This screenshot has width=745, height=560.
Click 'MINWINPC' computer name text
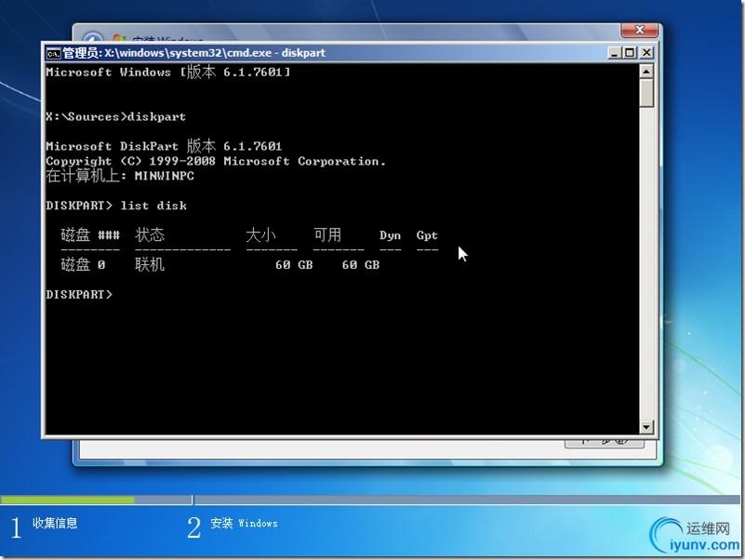point(165,176)
